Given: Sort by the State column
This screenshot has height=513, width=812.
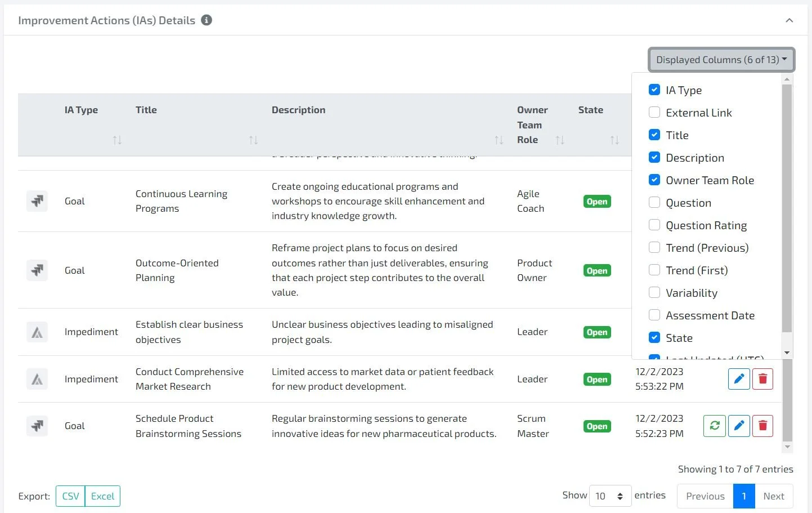Looking at the screenshot, I should pos(614,140).
